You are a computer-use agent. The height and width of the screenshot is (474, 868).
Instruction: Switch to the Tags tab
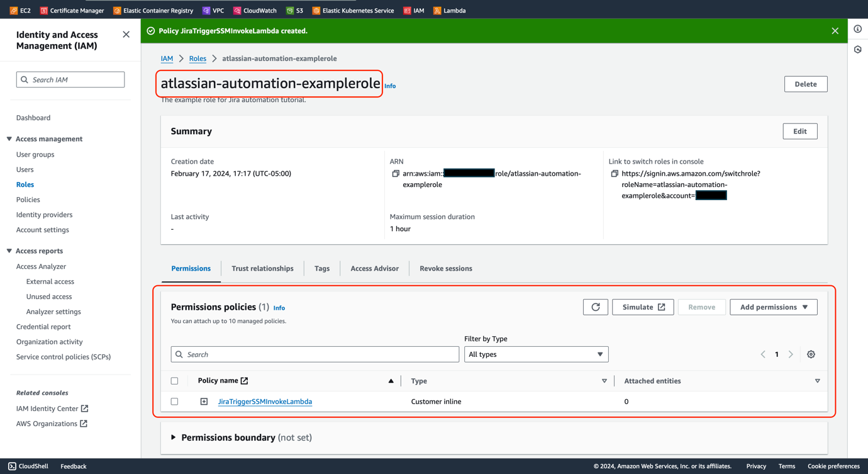(x=322, y=269)
